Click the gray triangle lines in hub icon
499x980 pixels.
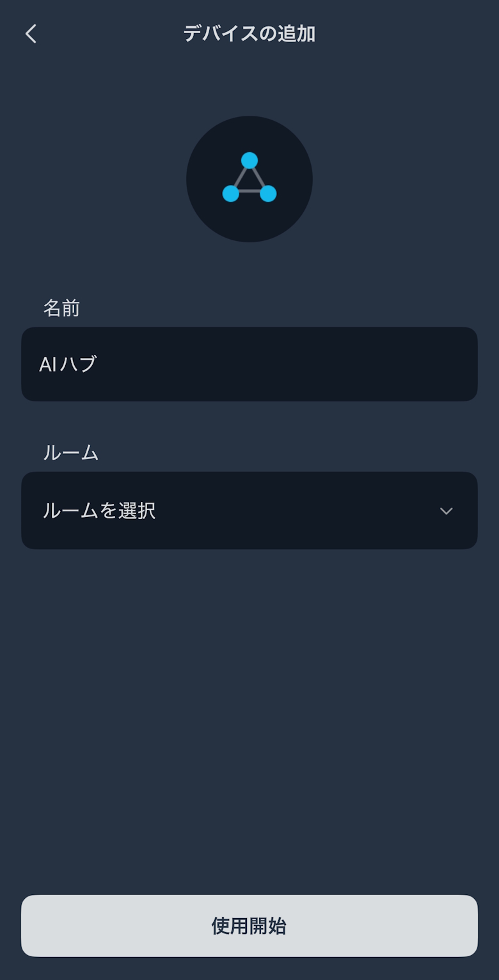coord(249,192)
